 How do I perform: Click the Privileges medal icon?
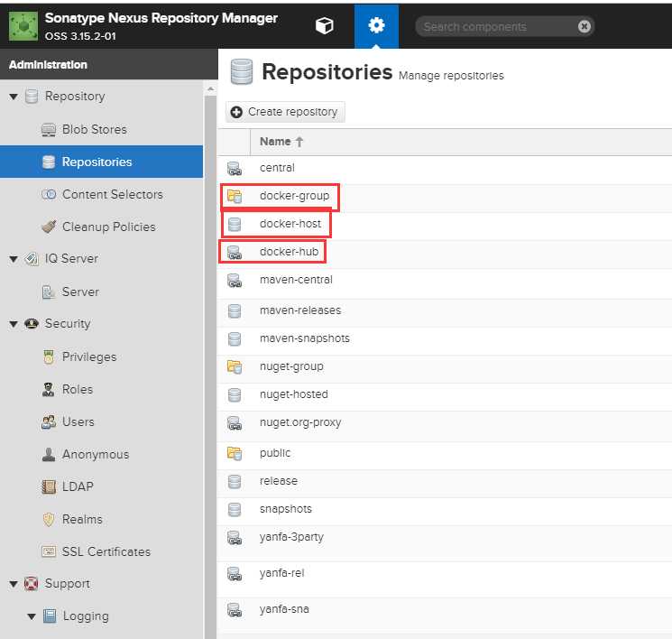click(x=49, y=357)
